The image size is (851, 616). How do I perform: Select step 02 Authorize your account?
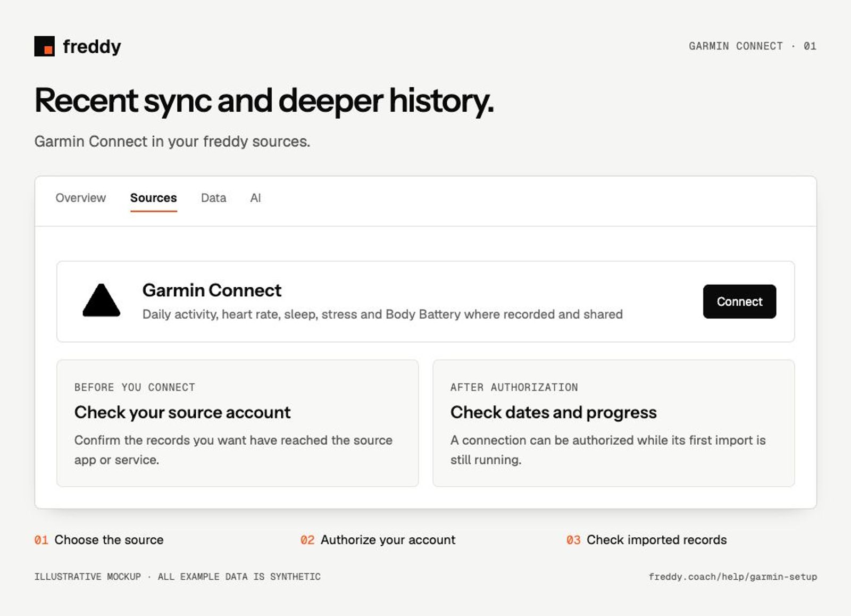(x=378, y=540)
